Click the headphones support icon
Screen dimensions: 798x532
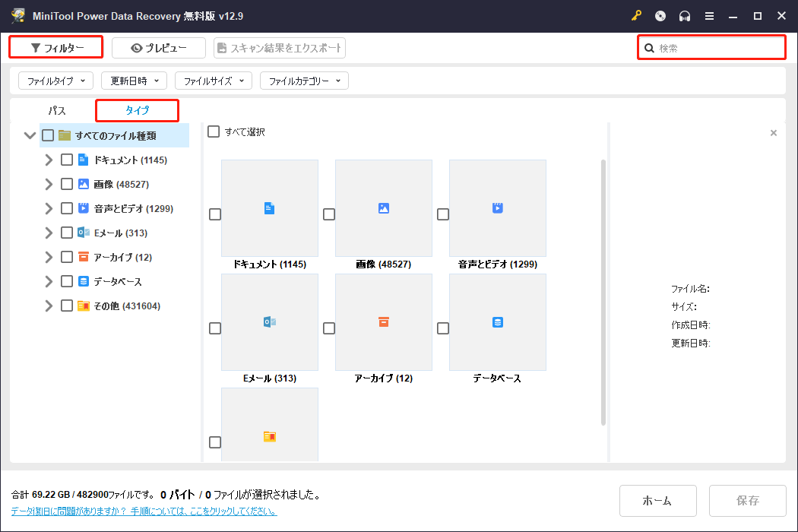coord(685,16)
